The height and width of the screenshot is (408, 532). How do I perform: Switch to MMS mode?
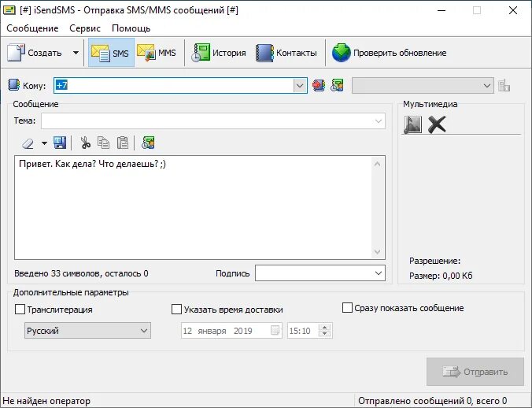(157, 53)
